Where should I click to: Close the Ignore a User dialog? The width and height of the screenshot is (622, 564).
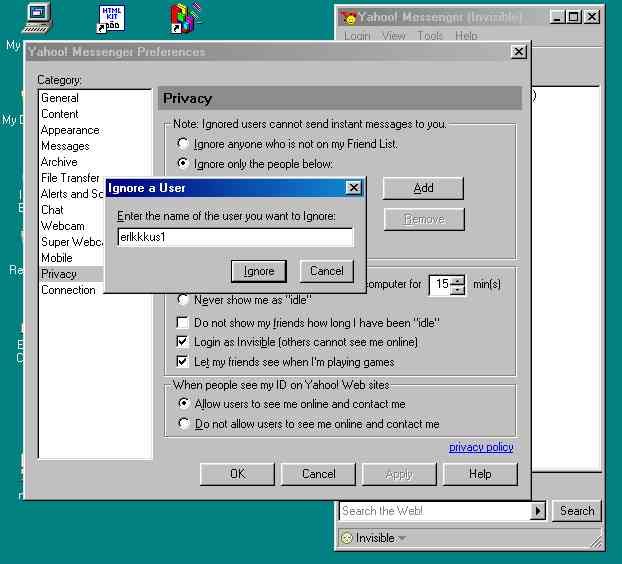point(353,188)
